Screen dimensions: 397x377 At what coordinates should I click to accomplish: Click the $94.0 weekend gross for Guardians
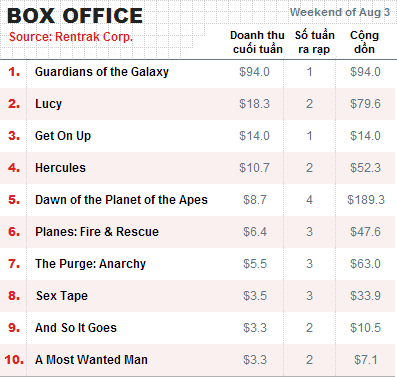(x=254, y=72)
